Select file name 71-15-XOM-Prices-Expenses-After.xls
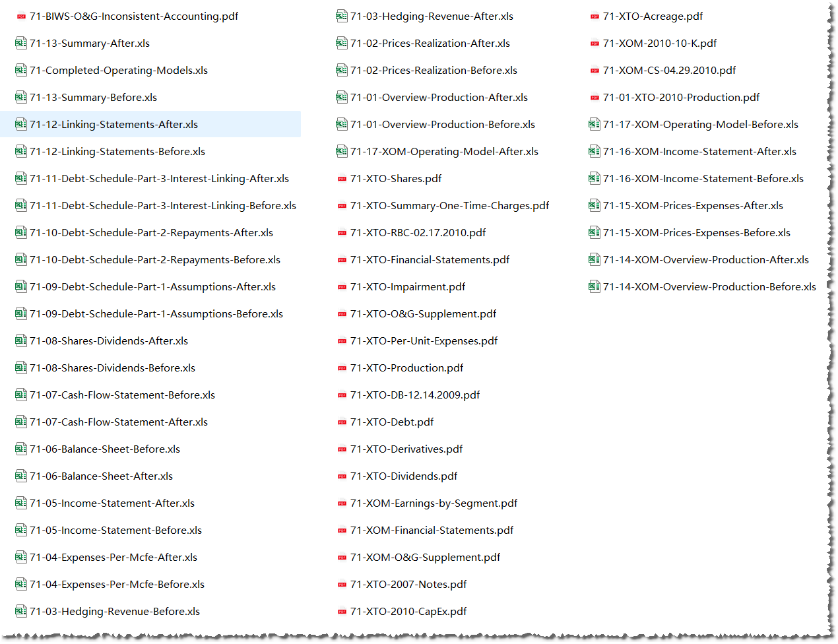Screen dimensions: 838x644 693,206
